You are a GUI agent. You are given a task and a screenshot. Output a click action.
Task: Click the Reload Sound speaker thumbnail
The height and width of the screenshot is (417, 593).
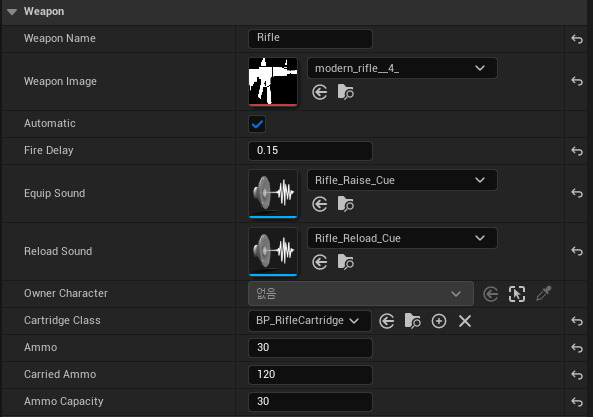pyautogui.click(x=273, y=251)
